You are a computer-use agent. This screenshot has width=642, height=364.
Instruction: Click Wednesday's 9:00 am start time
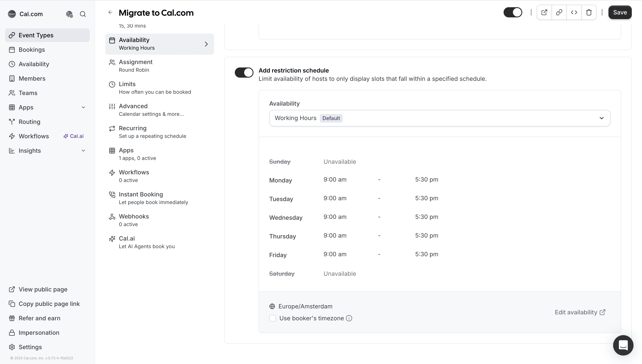(335, 217)
